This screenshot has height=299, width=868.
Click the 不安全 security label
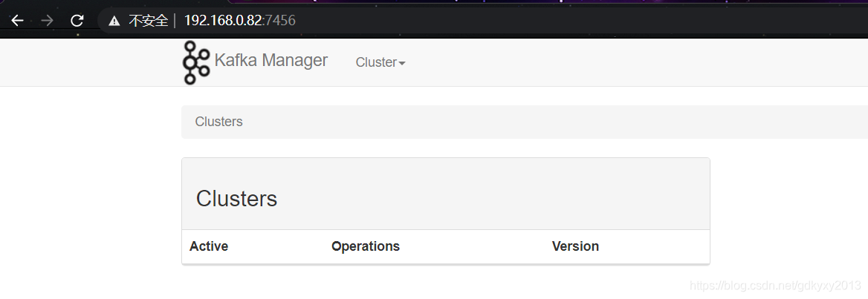point(149,21)
